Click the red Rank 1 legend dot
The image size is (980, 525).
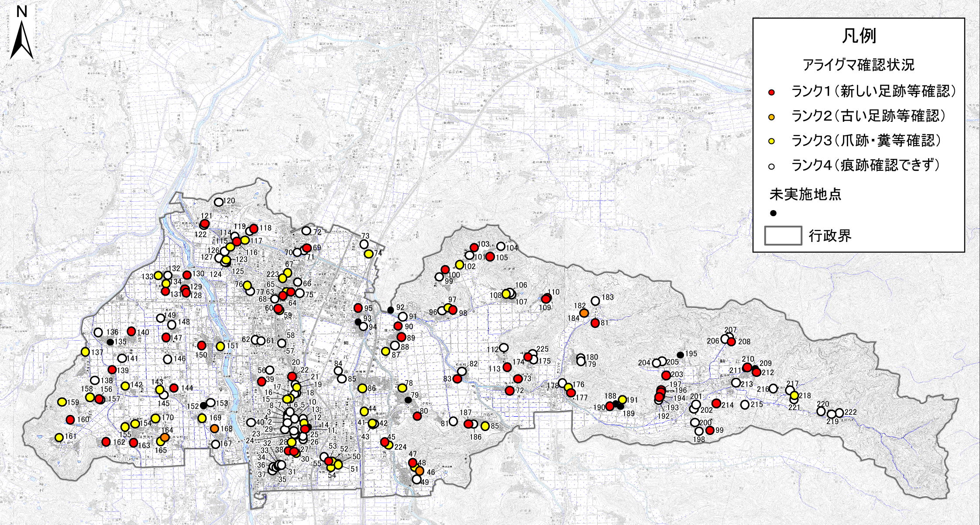tap(772, 92)
